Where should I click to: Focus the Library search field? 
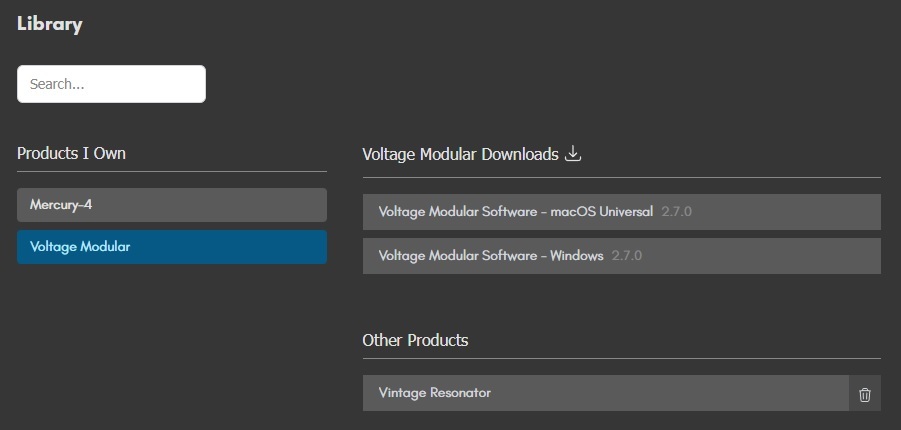(x=111, y=84)
